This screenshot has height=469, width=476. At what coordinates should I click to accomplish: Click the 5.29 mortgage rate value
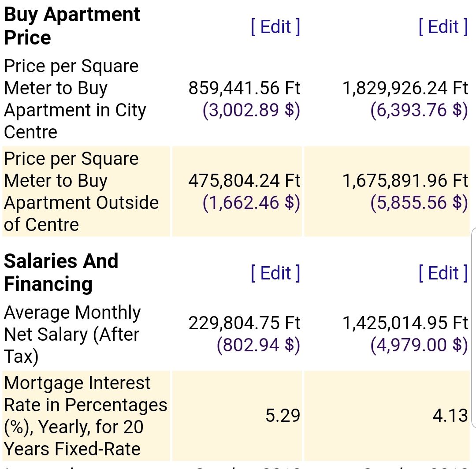283,415
